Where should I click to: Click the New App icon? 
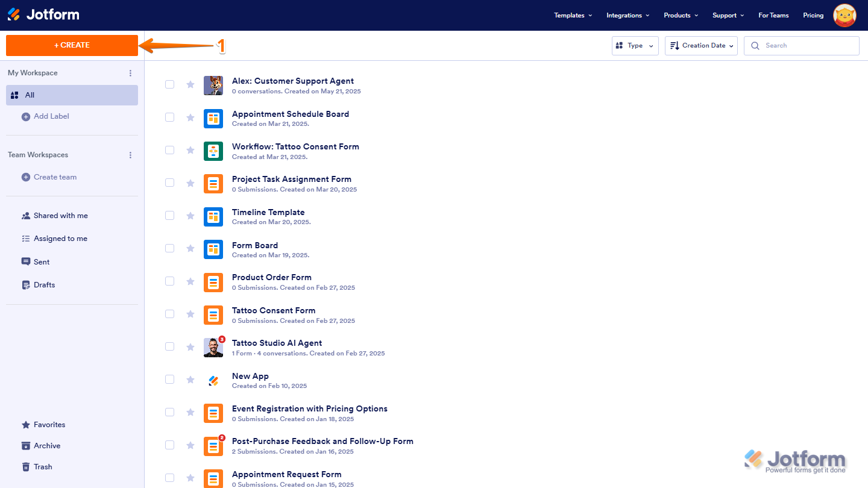coord(213,380)
